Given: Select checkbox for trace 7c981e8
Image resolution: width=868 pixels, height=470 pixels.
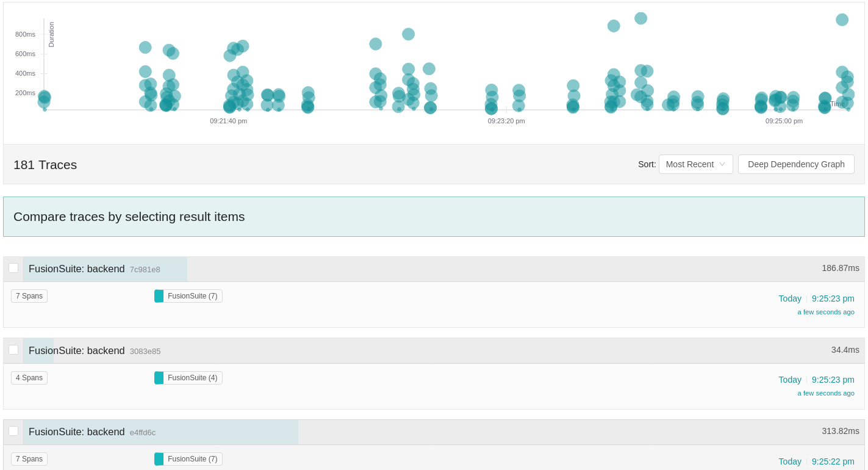Looking at the screenshot, I should [x=13, y=268].
